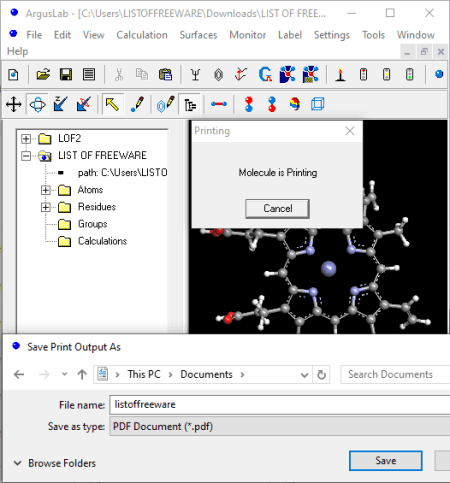This screenshot has height=483, width=450.
Task: Click the lined document icon beside Save
Action: [x=89, y=74]
